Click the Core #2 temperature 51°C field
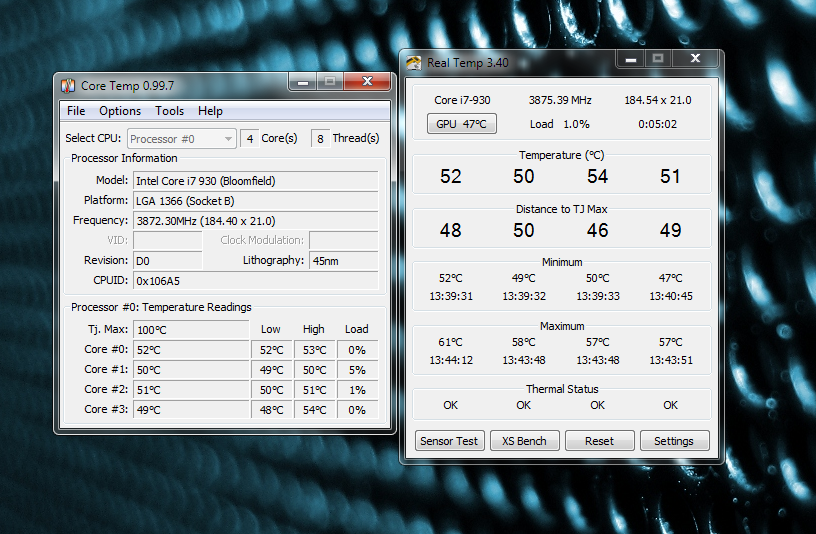 pos(191,389)
